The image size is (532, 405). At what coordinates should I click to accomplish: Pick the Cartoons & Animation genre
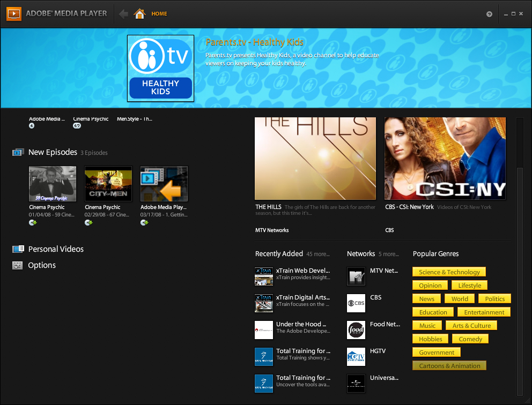449,366
